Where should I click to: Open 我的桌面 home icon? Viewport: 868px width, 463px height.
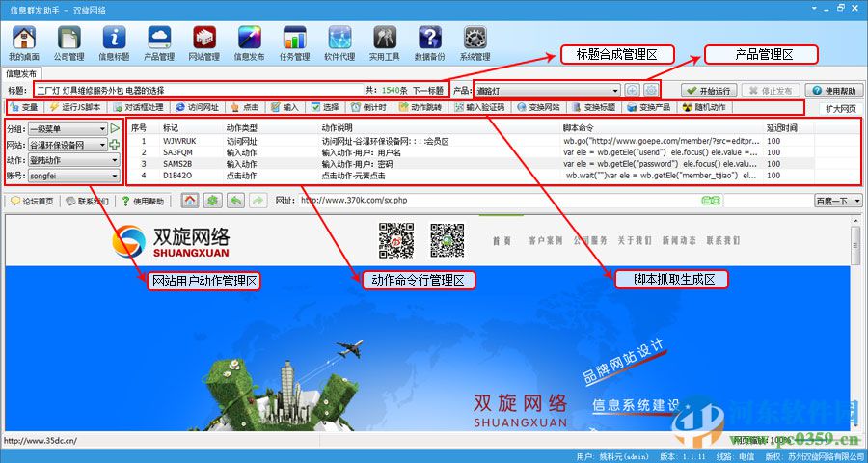[24, 43]
